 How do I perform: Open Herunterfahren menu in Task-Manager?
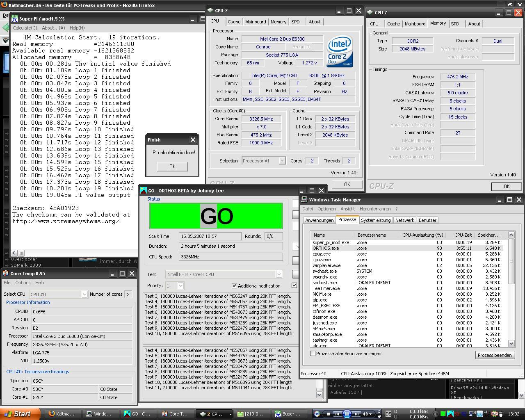click(x=375, y=209)
